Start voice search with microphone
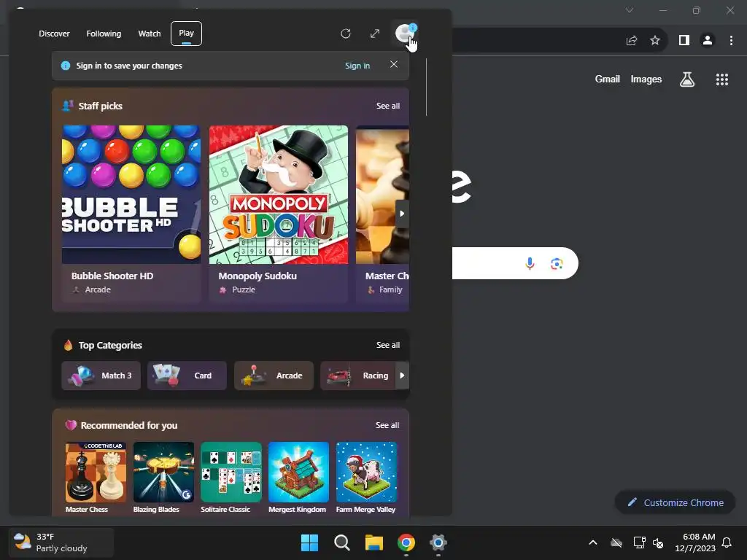 pyautogui.click(x=530, y=263)
